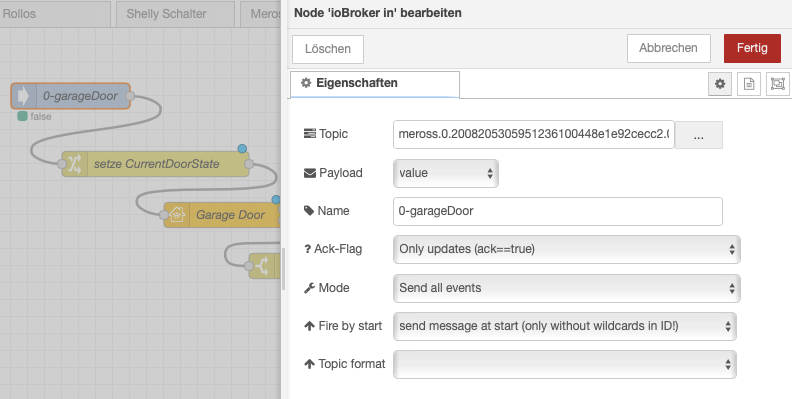Click the Mode wrench icon
This screenshot has width=792, height=399.
tap(309, 288)
